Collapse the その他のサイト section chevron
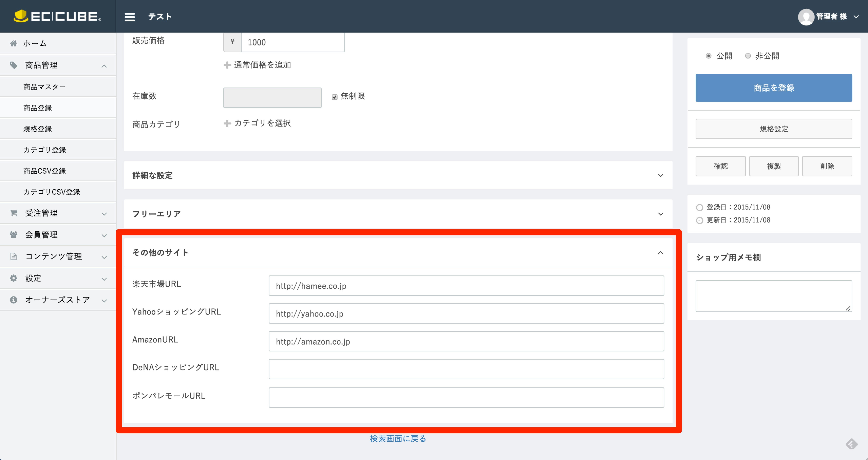 [661, 253]
